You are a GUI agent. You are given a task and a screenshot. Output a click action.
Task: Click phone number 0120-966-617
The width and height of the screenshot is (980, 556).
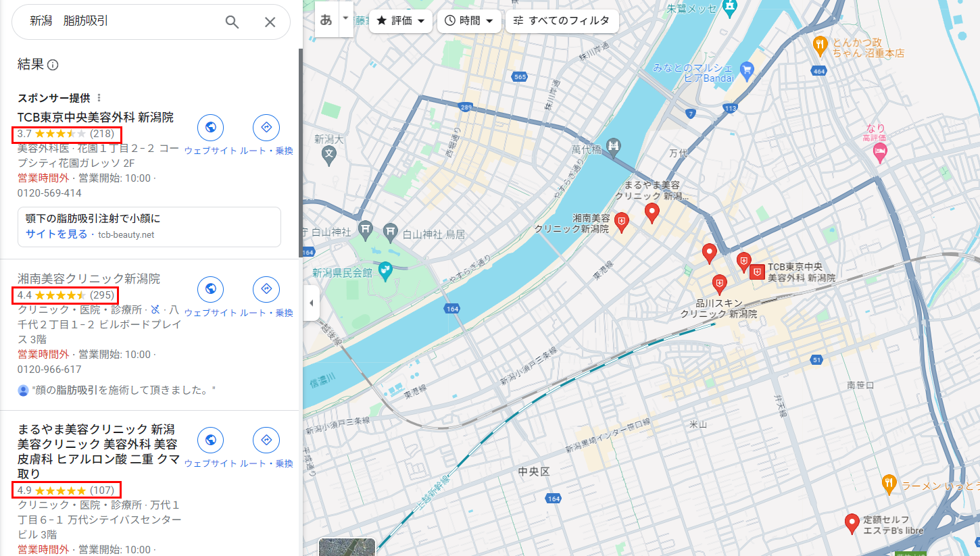tap(49, 370)
